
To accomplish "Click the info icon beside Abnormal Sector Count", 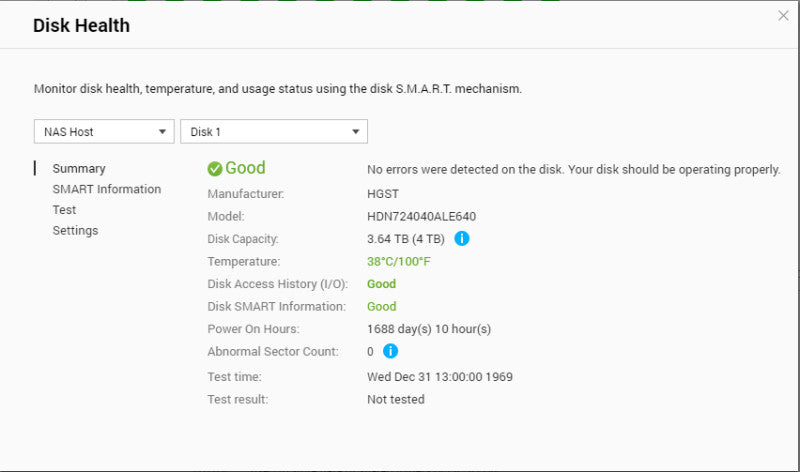I will click(390, 351).
